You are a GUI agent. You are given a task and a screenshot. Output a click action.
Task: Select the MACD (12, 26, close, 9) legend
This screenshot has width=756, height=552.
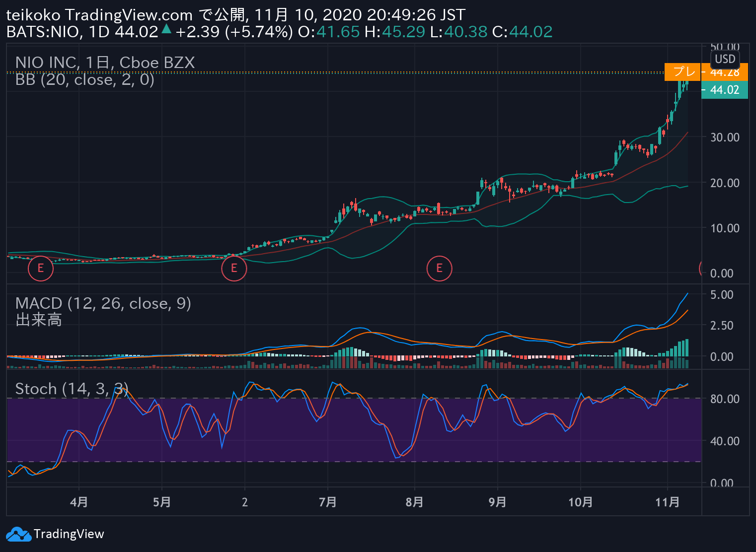click(103, 303)
